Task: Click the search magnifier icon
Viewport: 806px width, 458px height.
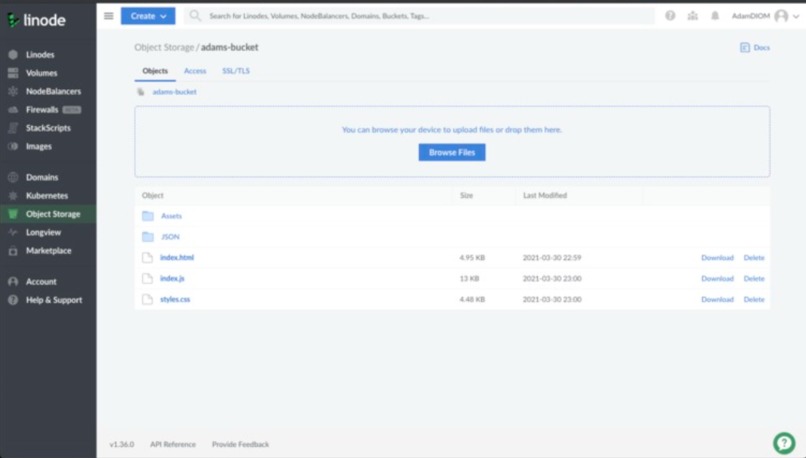Action: point(195,16)
